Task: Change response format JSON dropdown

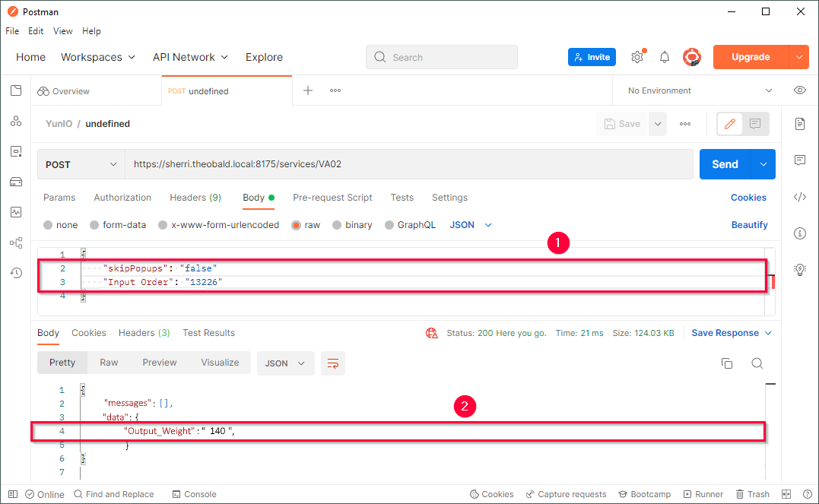Action: (x=285, y=363)
